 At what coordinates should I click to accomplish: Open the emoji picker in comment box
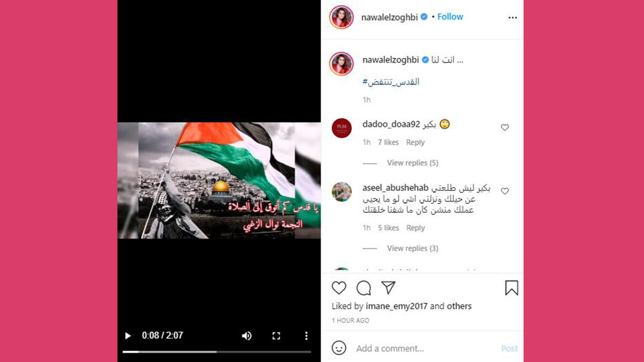coord(339,348)
